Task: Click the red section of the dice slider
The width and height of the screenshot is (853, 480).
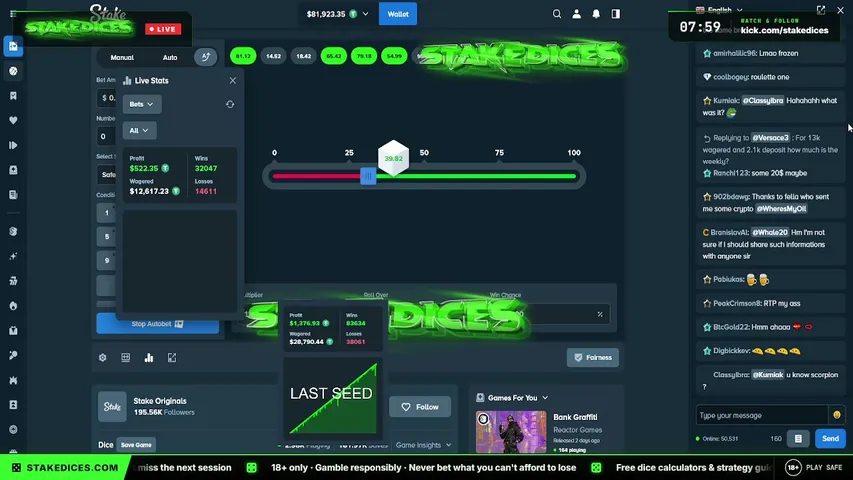Action: [317, 176]
